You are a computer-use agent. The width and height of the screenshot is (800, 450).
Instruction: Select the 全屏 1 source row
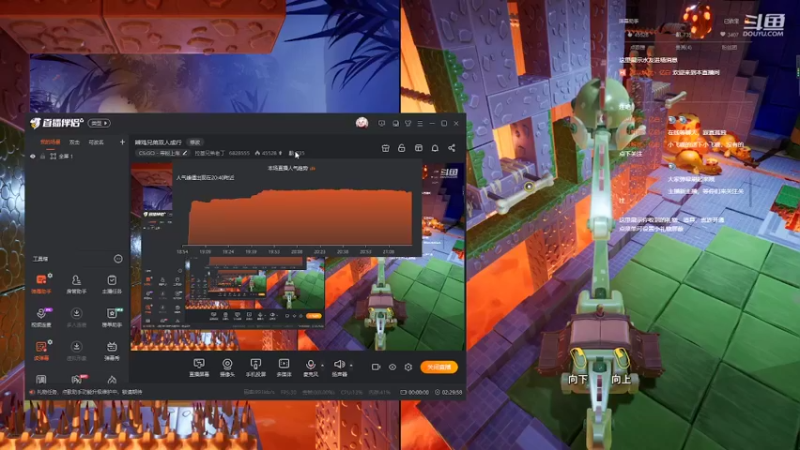coord(78,156)
